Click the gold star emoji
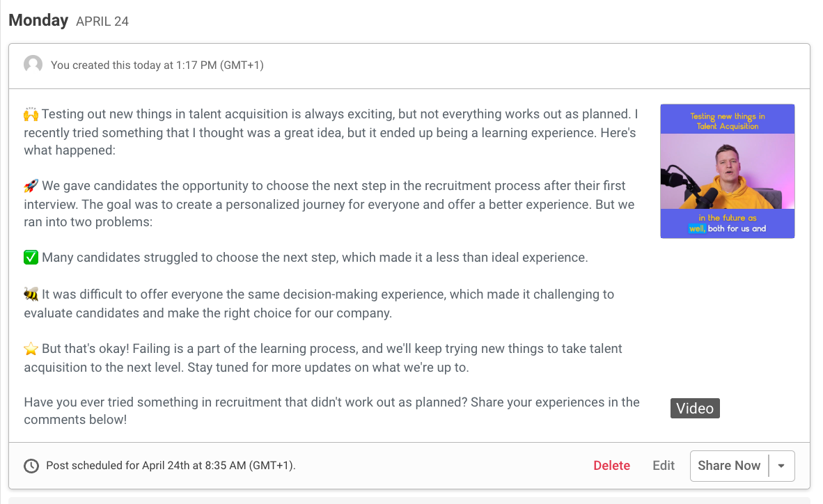This screenshot has height=504, width=823. click(x=31, y=348)
